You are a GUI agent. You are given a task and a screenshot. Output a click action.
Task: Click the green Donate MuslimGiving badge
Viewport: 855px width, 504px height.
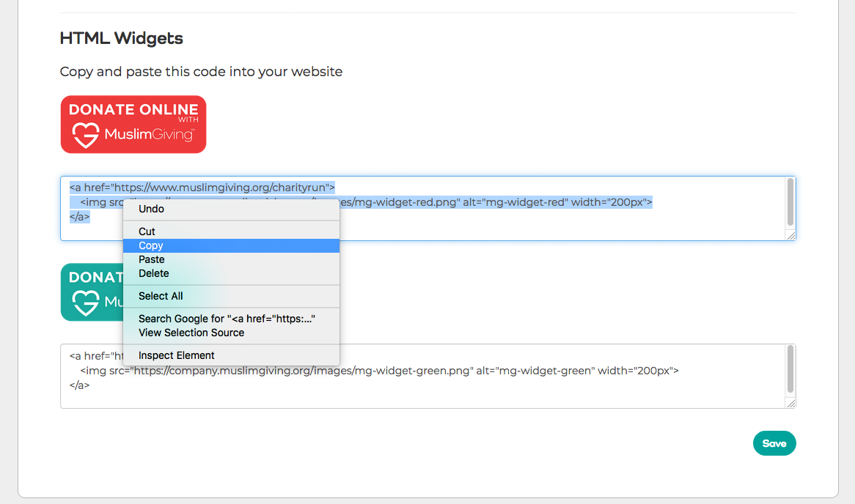pos(92,292)
